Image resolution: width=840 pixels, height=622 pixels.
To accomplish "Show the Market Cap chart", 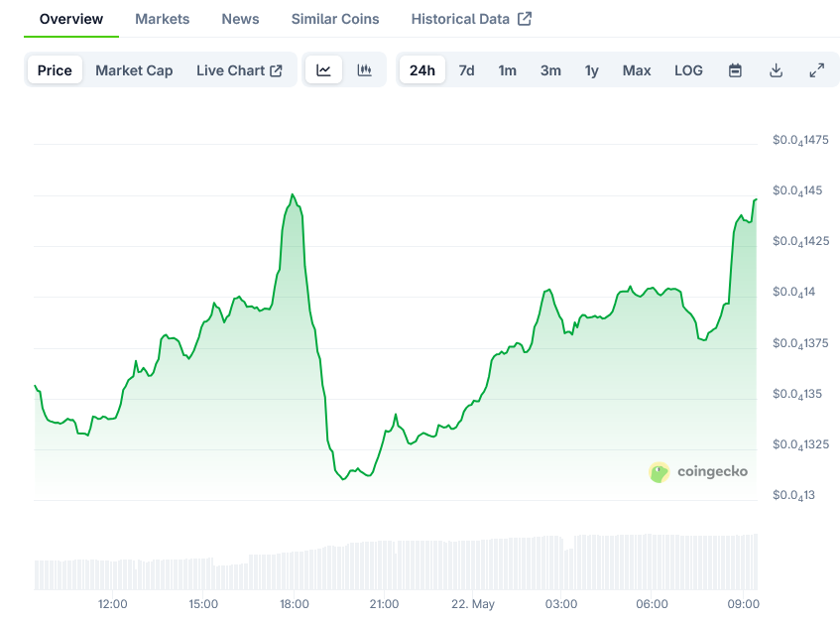I will pos(134,70).
